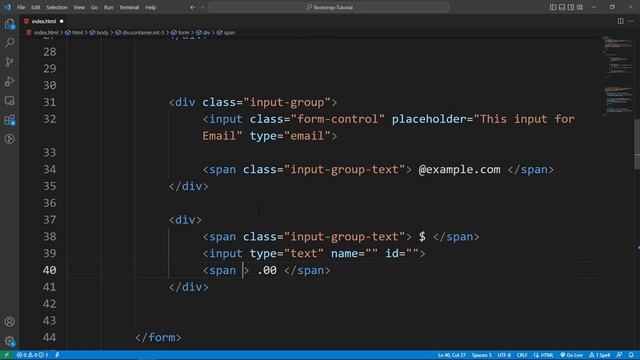Viewport: 640px width, 360px height.
Task: Expand the div breadcrumb item
Action: [x=203, y=33]
